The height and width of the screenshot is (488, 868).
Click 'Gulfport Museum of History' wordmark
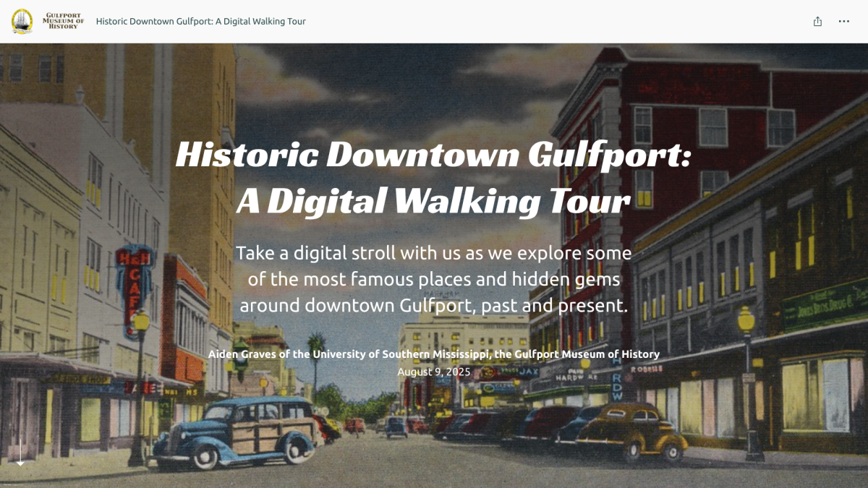click(x=64, y=21)
